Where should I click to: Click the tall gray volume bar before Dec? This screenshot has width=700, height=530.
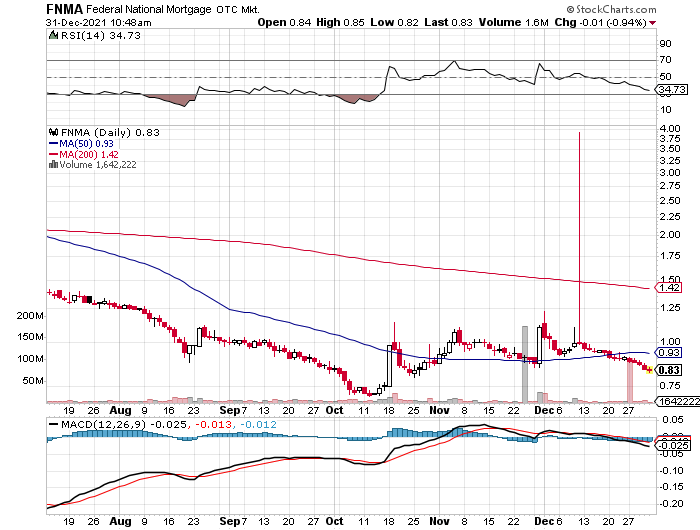tap(525, 364)
